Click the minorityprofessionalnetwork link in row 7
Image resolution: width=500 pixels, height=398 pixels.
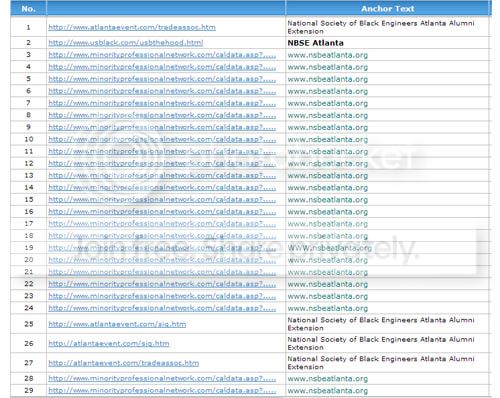(x=162, y=103)
